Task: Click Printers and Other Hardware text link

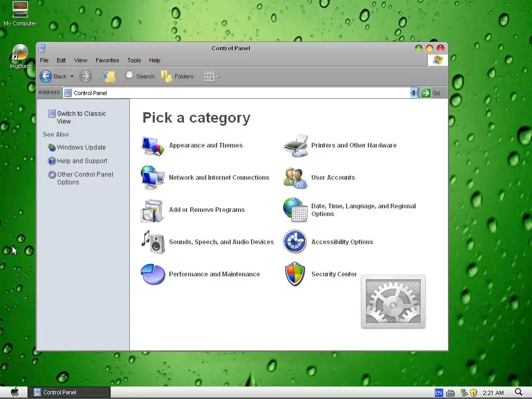Action: (x=353, y=145)
